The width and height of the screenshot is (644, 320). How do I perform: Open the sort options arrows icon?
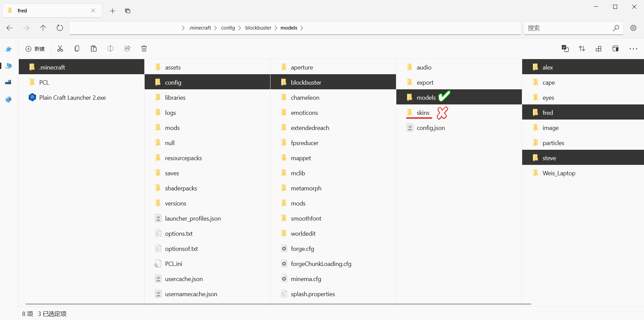(x=582, y=49)
